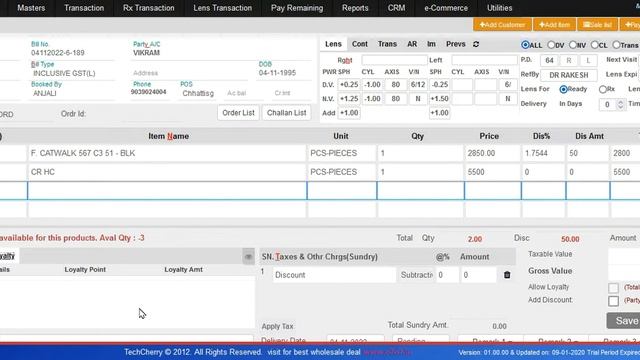Open the RefBy DR RAKESH dropdown

click(569, 75)
